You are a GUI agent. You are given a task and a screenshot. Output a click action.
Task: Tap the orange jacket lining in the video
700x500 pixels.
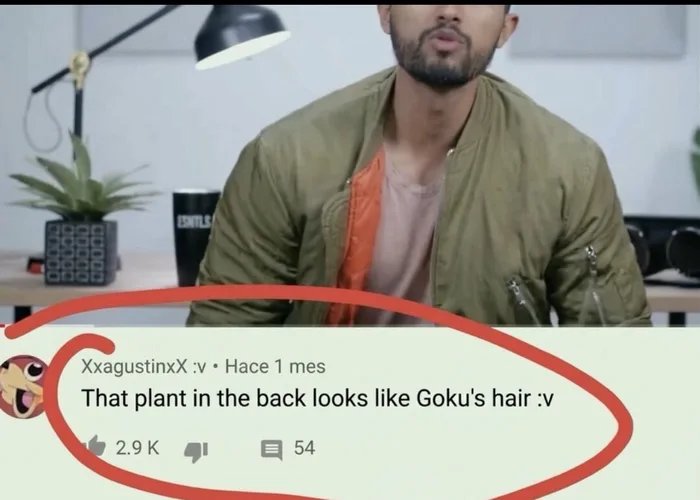point(357,237)
